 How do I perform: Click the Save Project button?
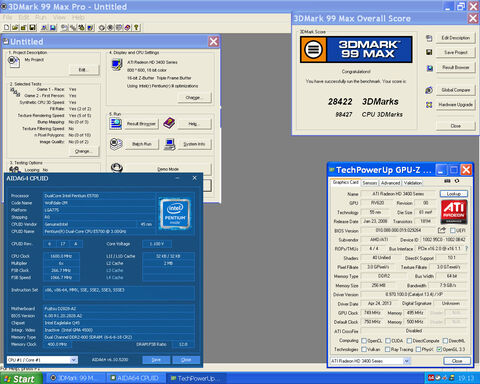click(455, 52)
